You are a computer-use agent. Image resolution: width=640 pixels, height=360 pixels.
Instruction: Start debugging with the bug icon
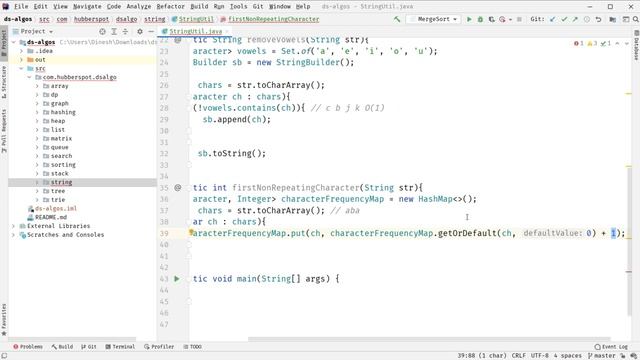(480, 19)
